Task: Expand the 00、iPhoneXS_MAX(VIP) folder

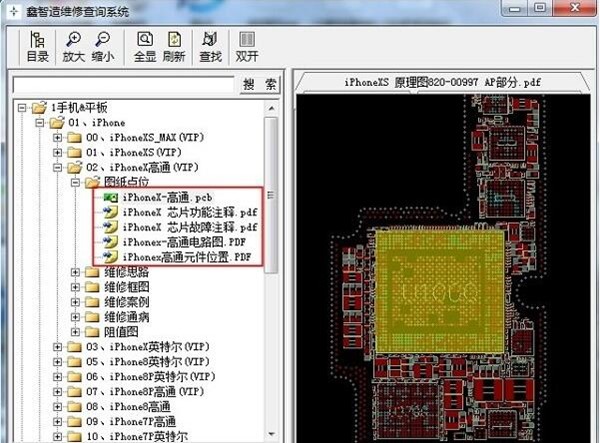Action: [x=58, y=137]
